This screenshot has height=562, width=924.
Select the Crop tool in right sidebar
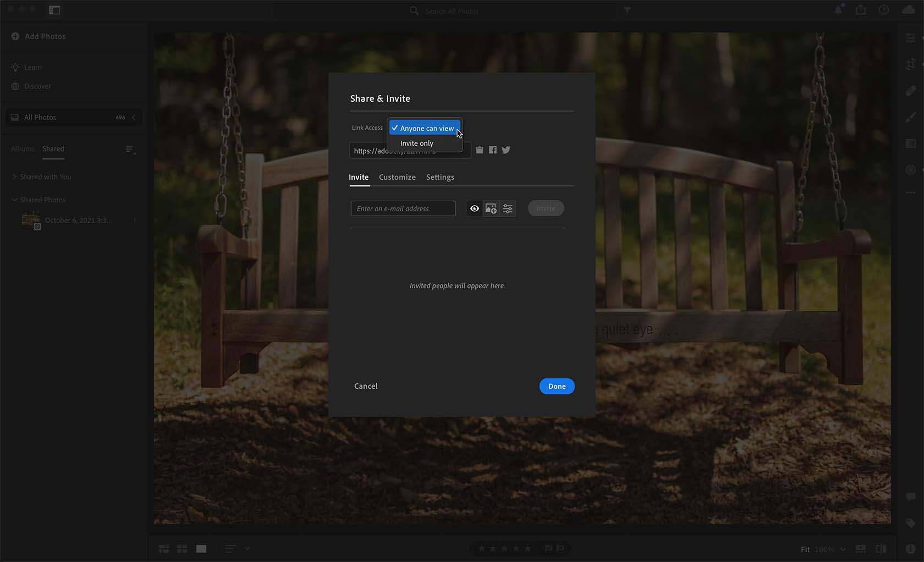pyautogui.click(x=911, y=64)
